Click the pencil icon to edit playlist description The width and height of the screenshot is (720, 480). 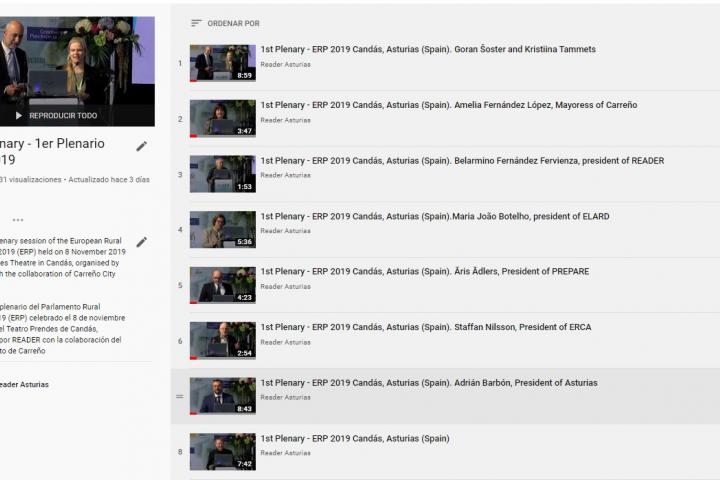pyautogui.click(x=142, y=242)
